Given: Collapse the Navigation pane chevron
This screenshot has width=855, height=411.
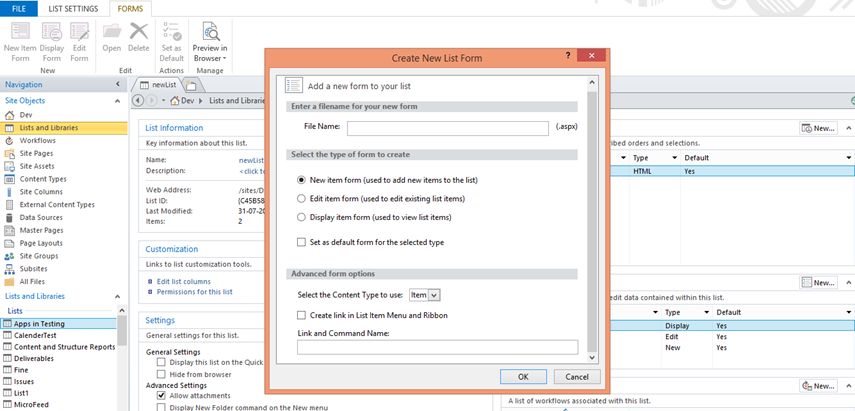Looking at the screenshot, I should pyautogui.click(x=118, y=84).
